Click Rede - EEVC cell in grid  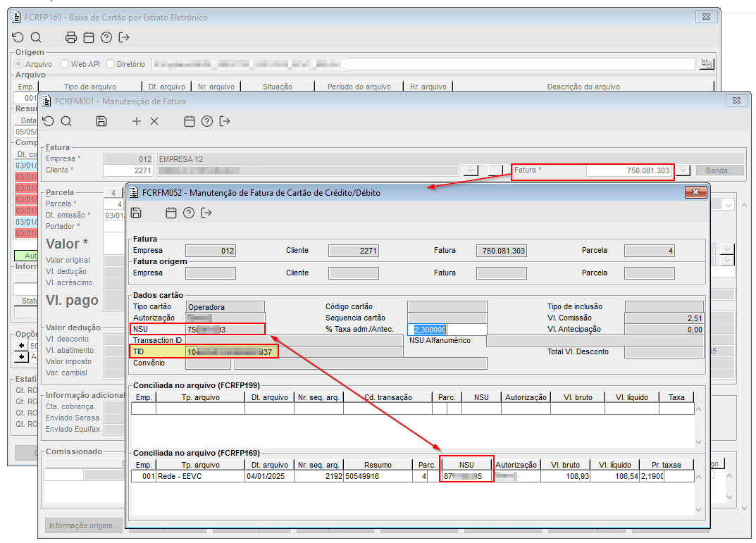[x=200, y=477]
